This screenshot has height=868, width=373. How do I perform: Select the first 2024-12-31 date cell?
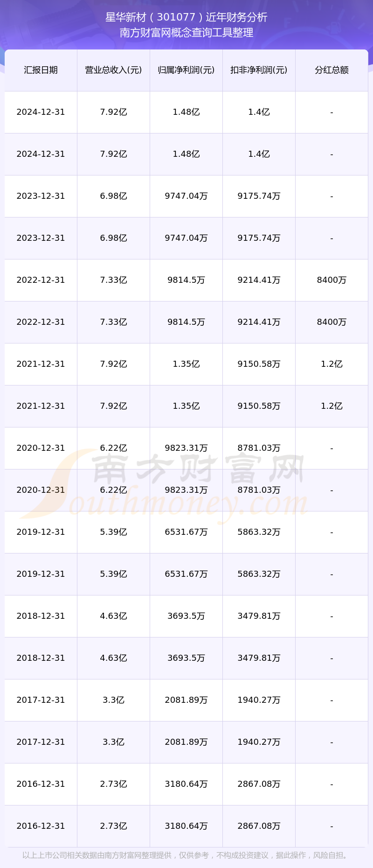pos(41,112)
